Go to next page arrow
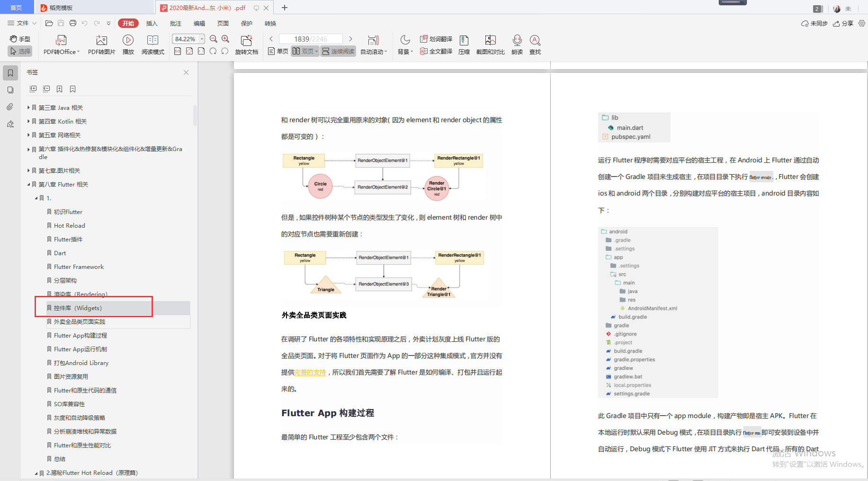The width and height of the screenshot is (868, 481). 350,39
